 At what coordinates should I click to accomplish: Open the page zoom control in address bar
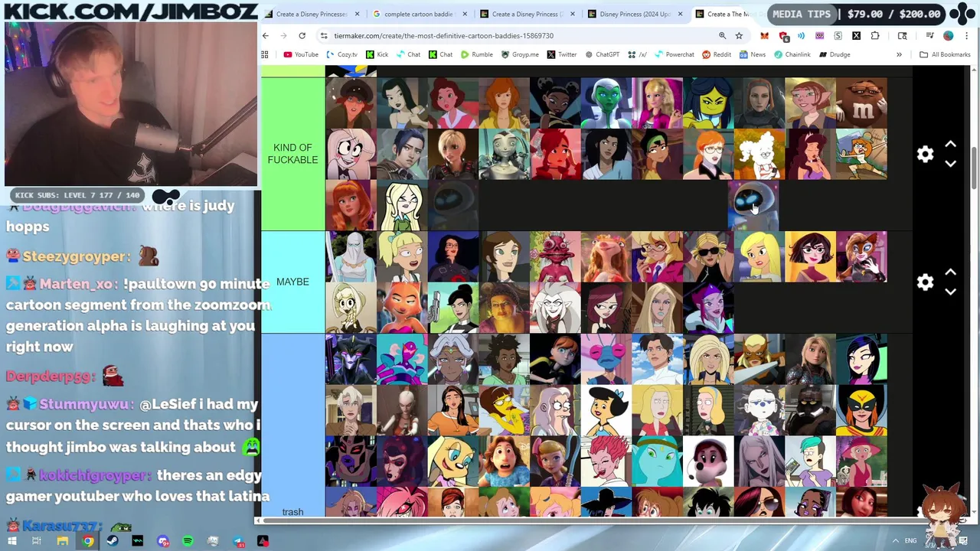722,35
